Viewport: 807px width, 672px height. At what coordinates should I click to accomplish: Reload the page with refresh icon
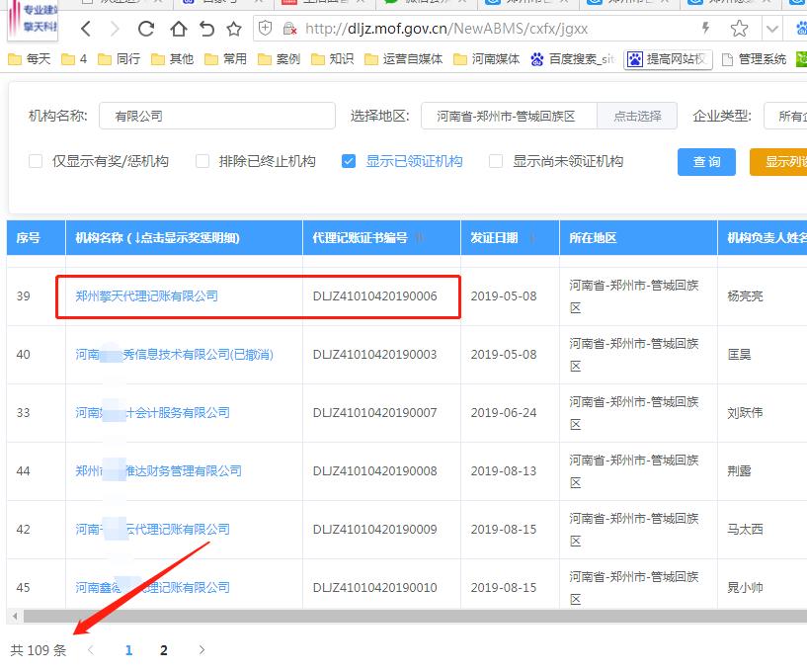click(x=146, y=29)
